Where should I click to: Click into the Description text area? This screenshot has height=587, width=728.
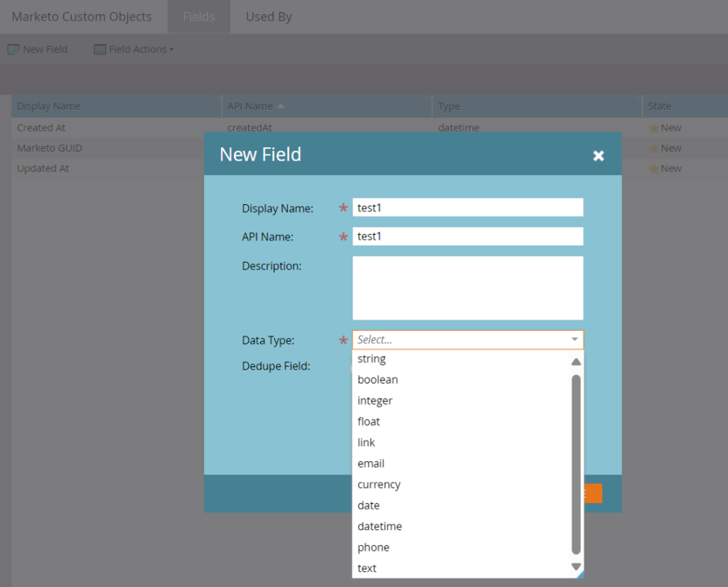coord(467,288)
